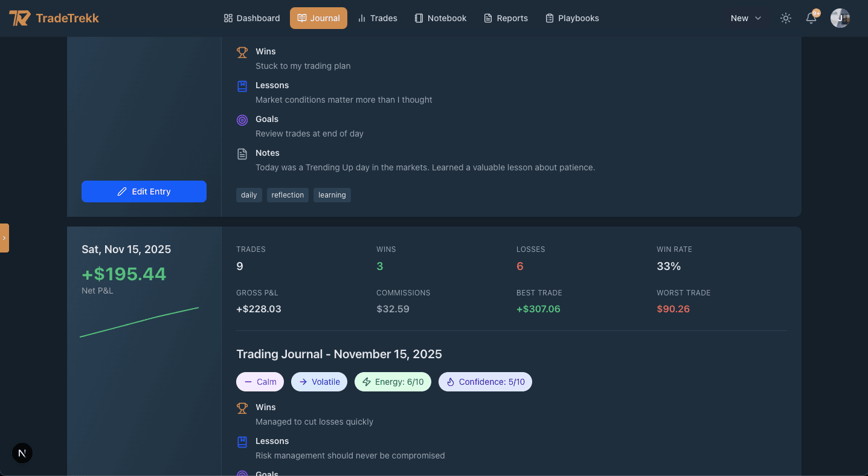The height and width of the screenshot is (476, 868).
Task: Open notifications via the bell icon
Action: click(x=811, y=18)
